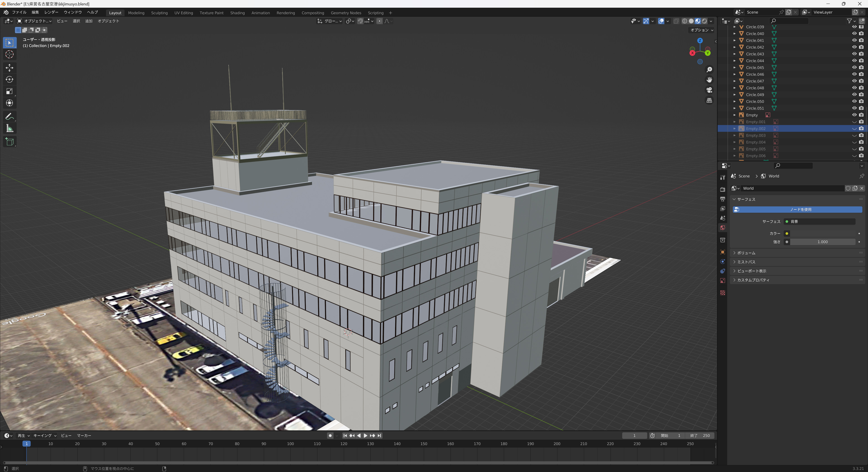The image size is (868, 472).
Task: Adjust the Strength 1.000 slider
Action: point(823,242)
